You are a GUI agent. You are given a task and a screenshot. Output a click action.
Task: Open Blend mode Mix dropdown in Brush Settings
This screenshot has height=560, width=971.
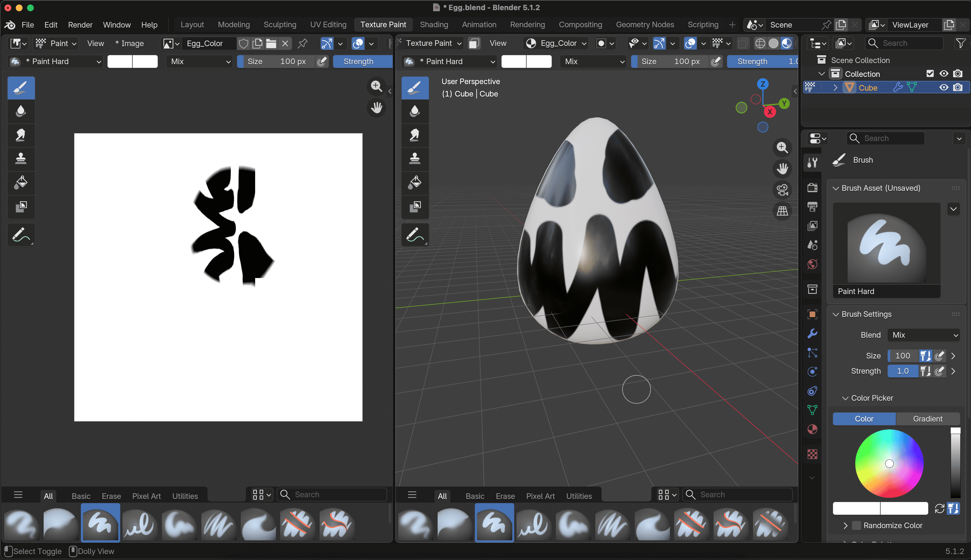coord(924,335)
